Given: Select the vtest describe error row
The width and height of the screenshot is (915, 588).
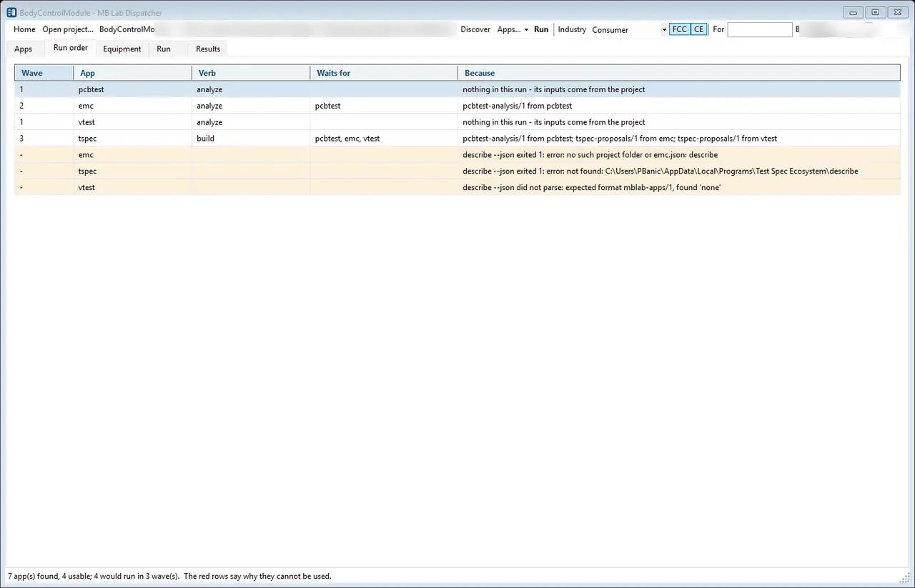Looking at the screenshot, I should click(457, 187).
